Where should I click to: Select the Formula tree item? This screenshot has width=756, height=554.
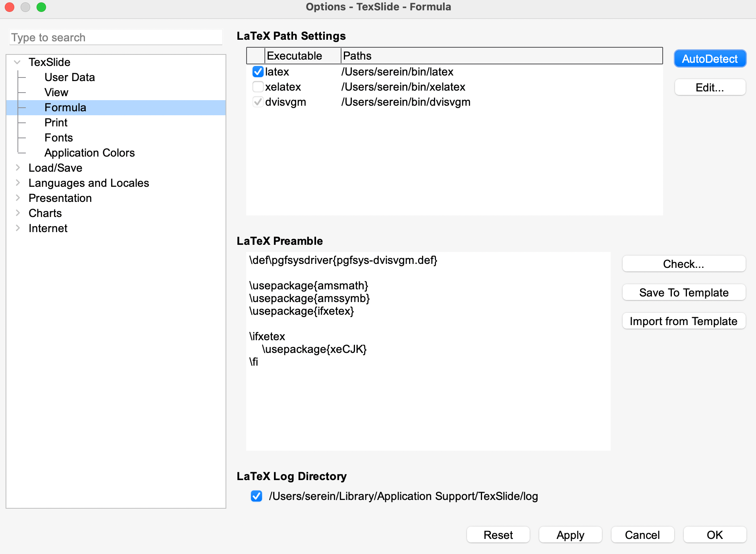tap(116, 107)
